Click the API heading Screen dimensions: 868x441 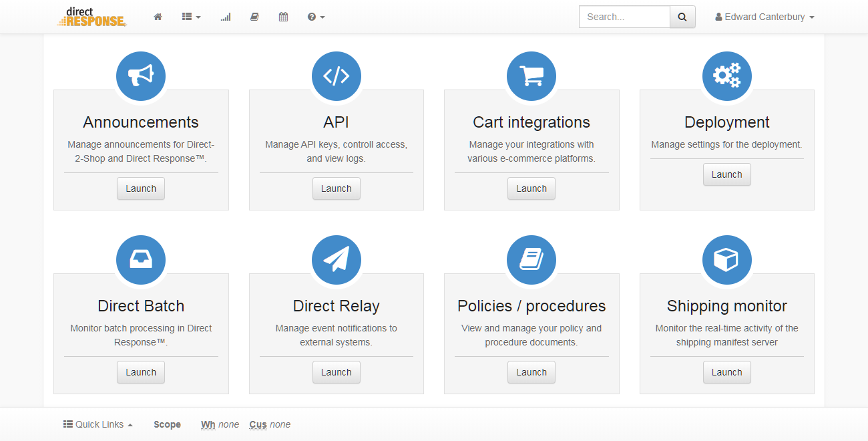(337, 122)
